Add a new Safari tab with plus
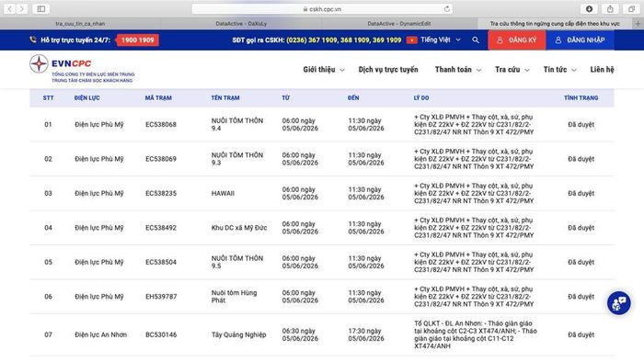 638,24
